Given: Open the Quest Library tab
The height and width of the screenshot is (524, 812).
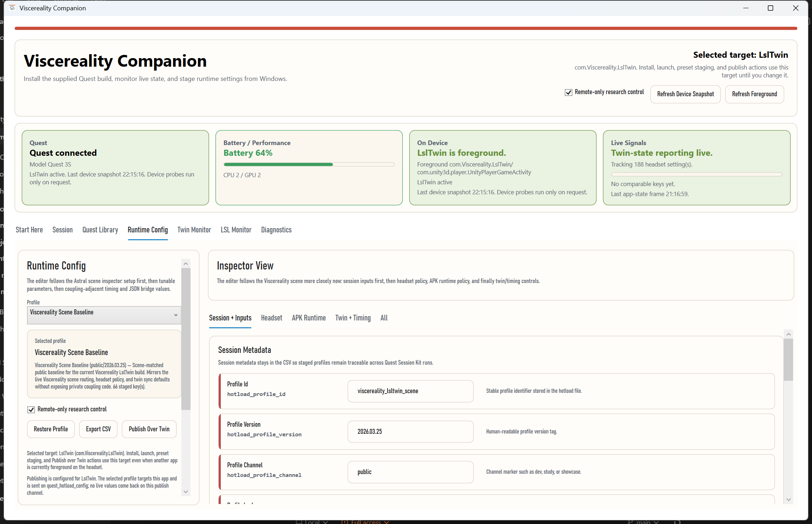Looking at the screenshot, I should coord(100,230).
